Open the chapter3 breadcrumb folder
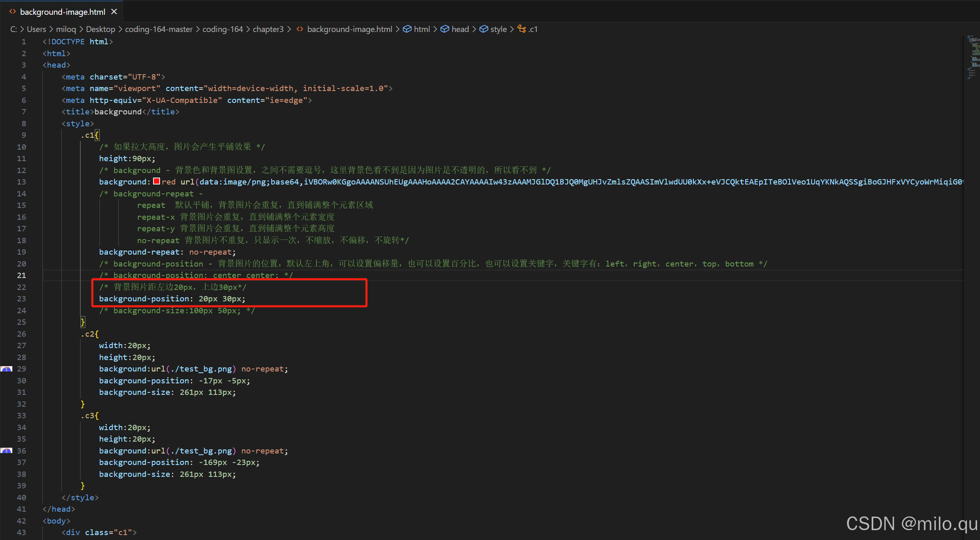The image size is (980, 540). coord(268,29)
